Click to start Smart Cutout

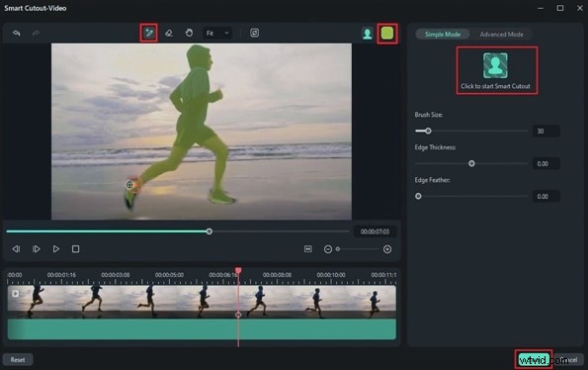click(x=495, y=71)
